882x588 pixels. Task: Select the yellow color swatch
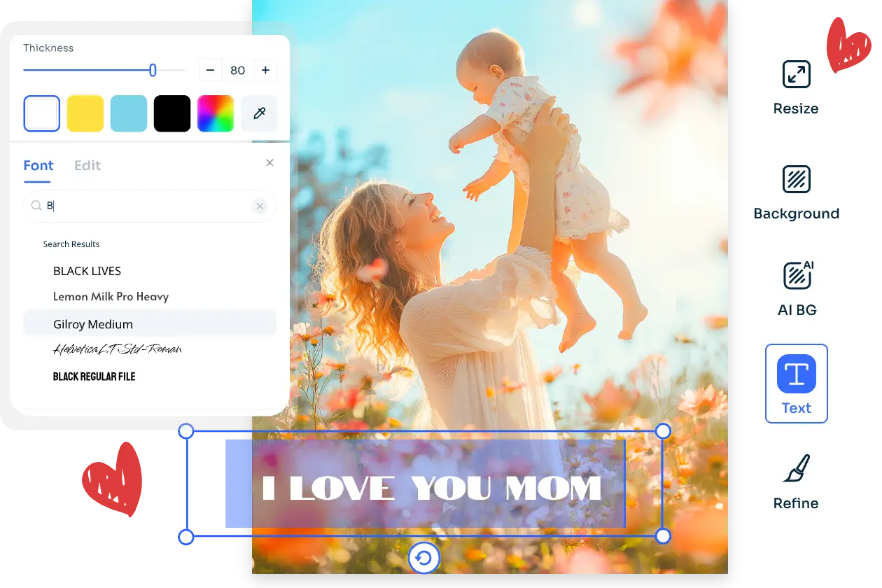pos(85,113)
